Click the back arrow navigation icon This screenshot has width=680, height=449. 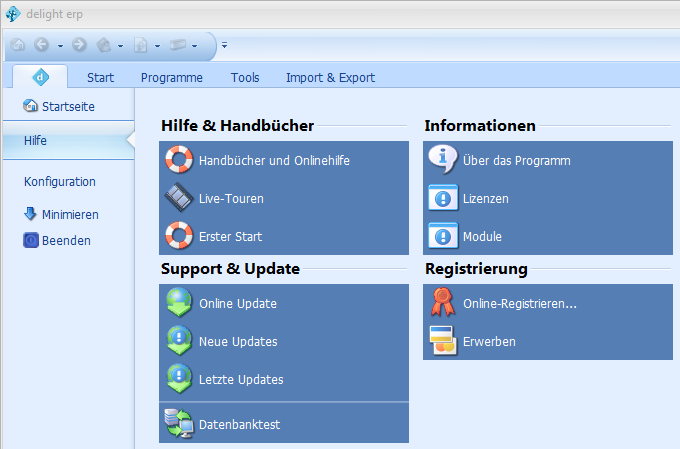tap(42, 45)
